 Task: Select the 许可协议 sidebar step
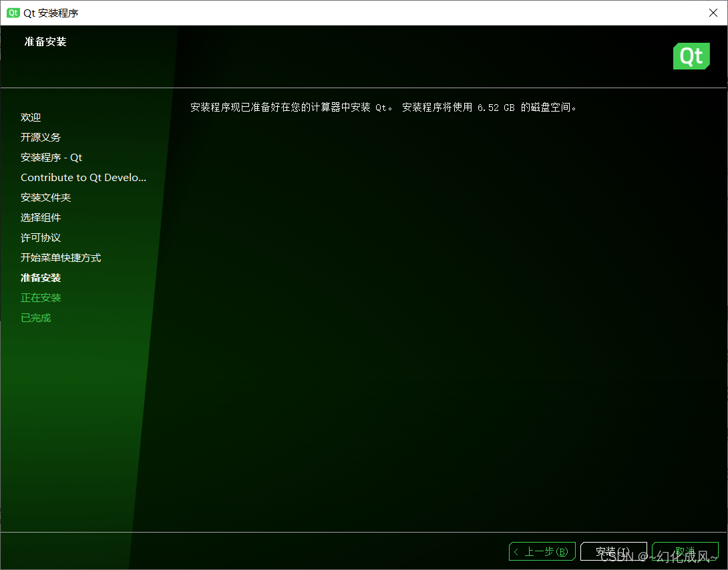pos(41,237)
